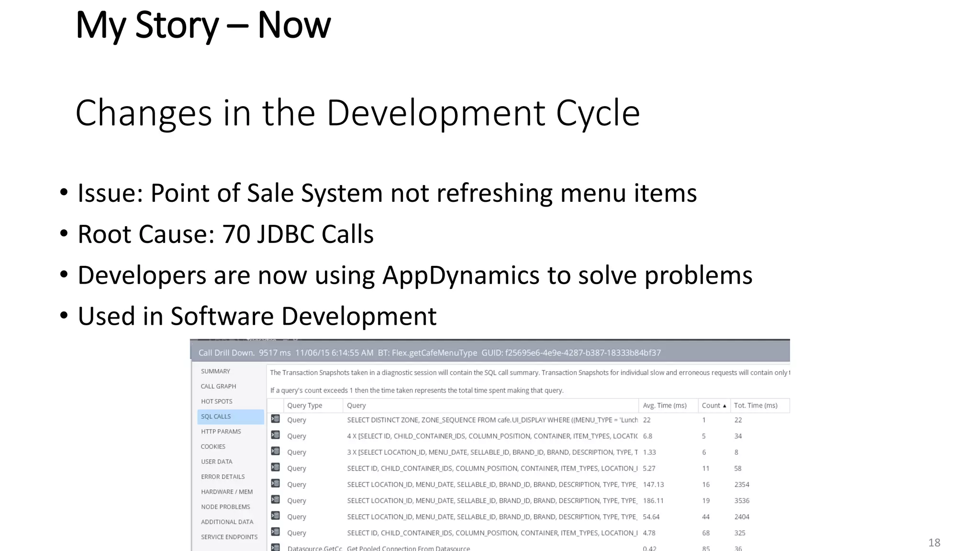Select the 3 X [SELECT LOCATION_ID query
Image resolution: width=980 pixels, height=551 pixels.
click(x=492, y=452)
